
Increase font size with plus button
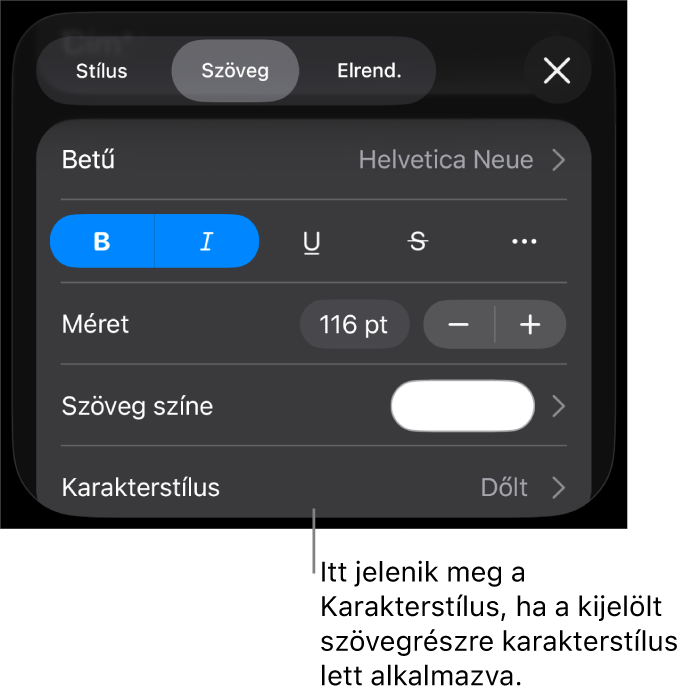(x=530, y=325)
